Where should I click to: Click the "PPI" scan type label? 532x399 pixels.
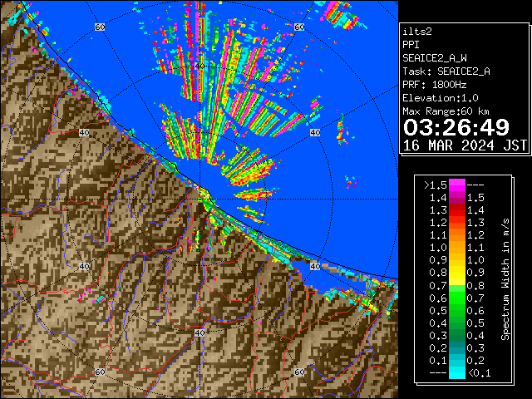pos(411,45)
